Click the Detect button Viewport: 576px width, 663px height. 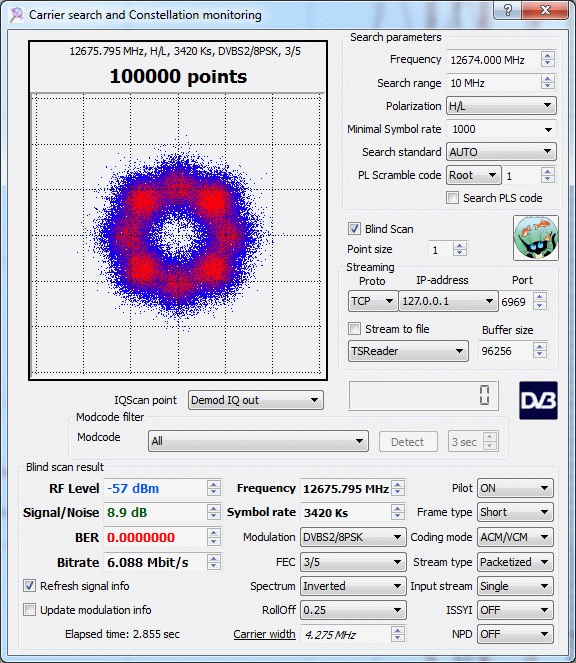coord(408,442)
